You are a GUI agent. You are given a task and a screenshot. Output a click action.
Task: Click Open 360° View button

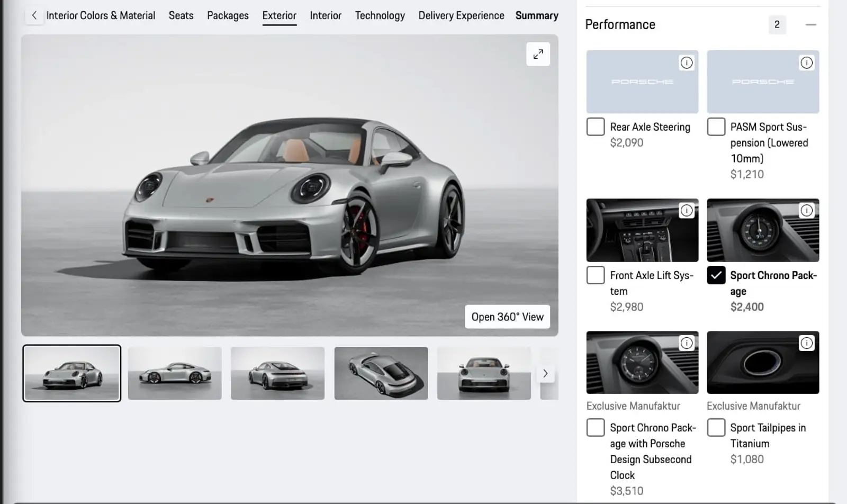click(507, 317)
